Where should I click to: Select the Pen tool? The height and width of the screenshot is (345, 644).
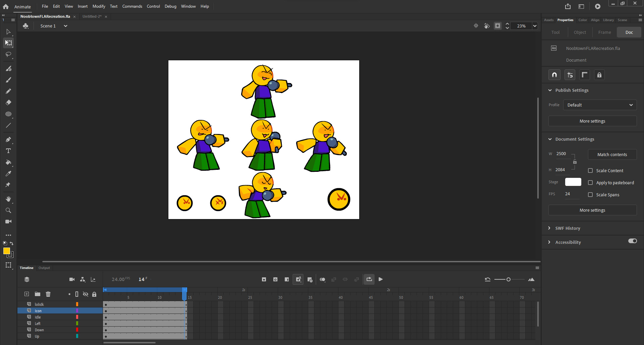click(x=8, y=139)
